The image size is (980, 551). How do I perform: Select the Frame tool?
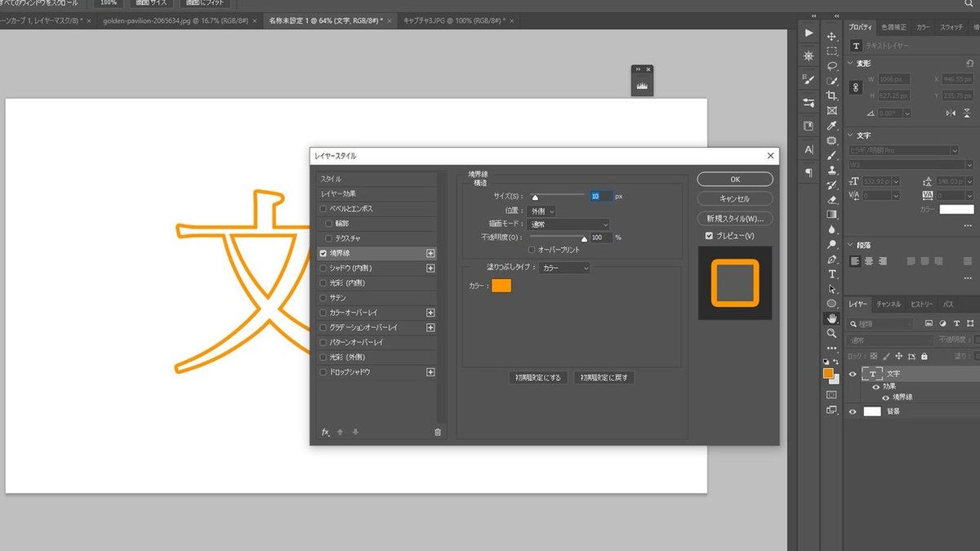pyautogui.click(x=831, y=110)
